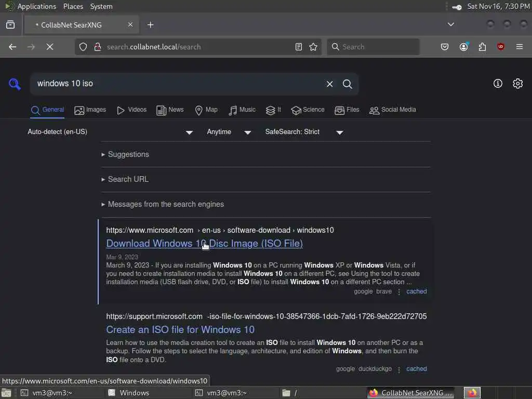Open the Anytime time range dropdown

229,132
